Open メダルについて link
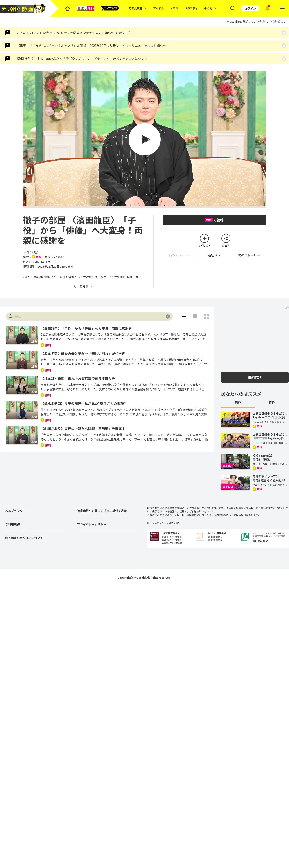 54,257
